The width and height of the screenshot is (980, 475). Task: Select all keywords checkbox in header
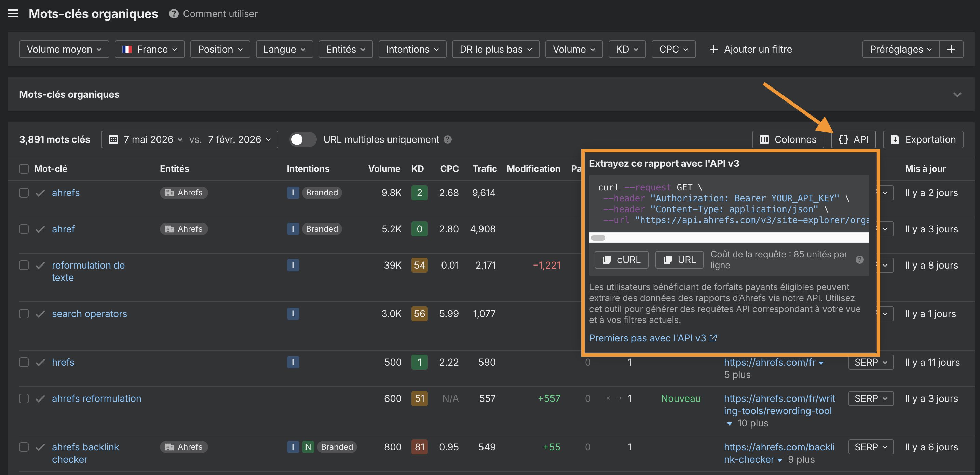[24, 168]
